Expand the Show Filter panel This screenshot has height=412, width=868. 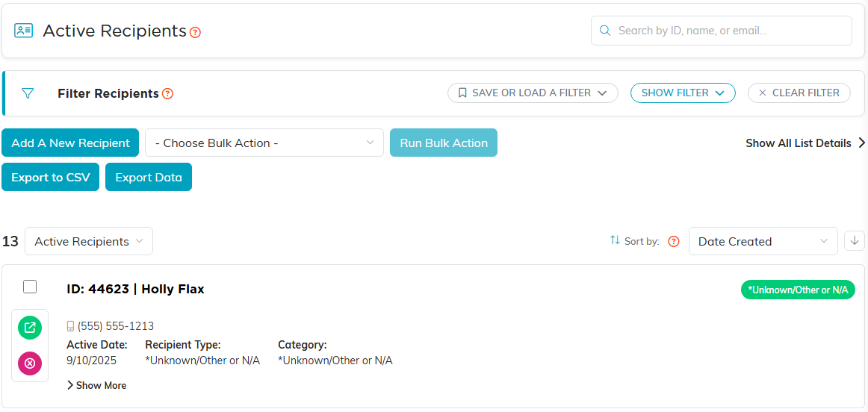(x=683, y=93)
